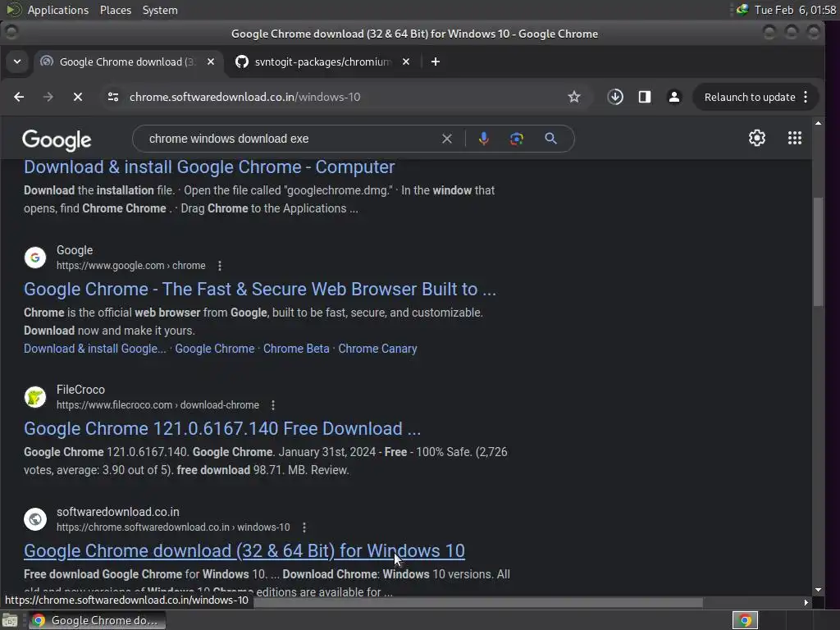Viewport: 840px width, 630px height.
Task: Open more options for FileCroco result
Action: [273, 405]
